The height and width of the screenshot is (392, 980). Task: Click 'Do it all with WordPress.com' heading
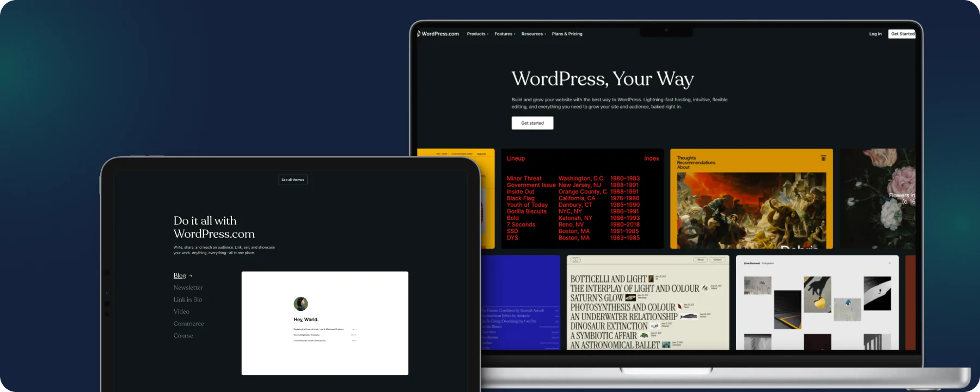click(214, 228)
